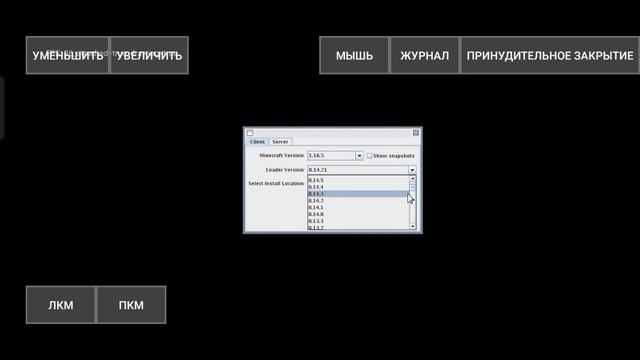Tap the ЛКМ left-click button
The width and height of the screenshot is (640, 360).
pos(60,305)
